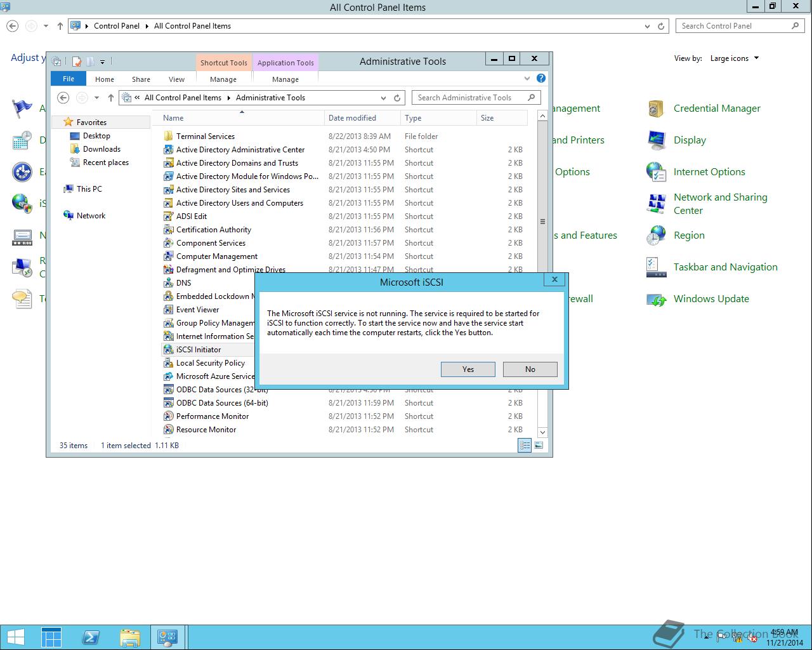Sort by the Size column header
812x650 pixels.
[x=502, y=118]
